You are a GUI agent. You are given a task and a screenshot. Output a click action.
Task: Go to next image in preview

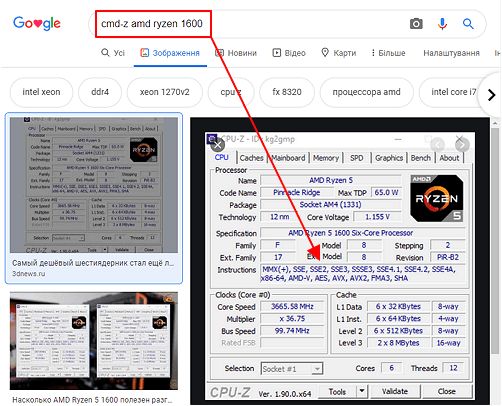point(462,145)
